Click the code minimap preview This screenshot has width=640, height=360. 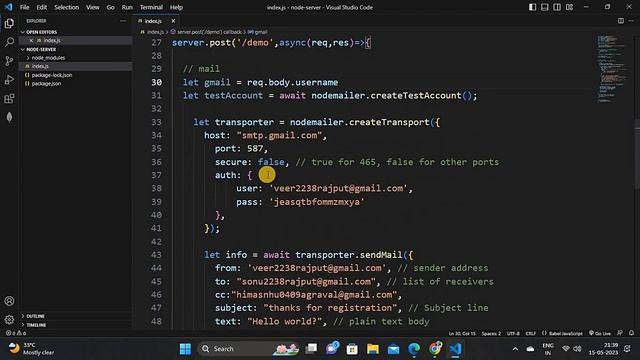[611, 69]
